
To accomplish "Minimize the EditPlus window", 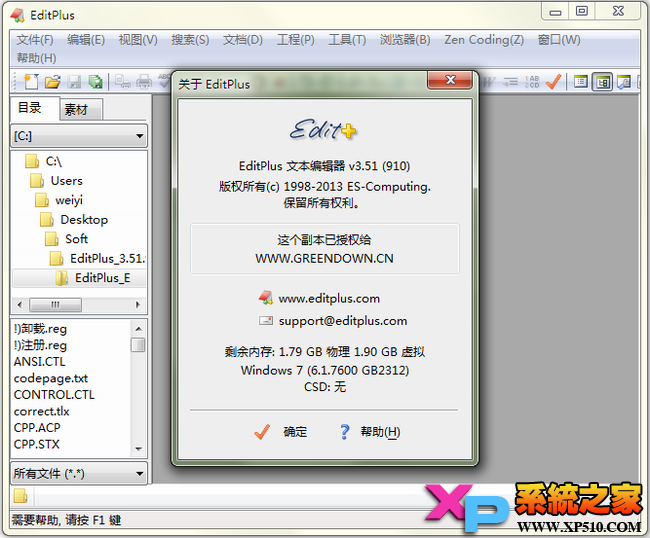I will [555, 11].
